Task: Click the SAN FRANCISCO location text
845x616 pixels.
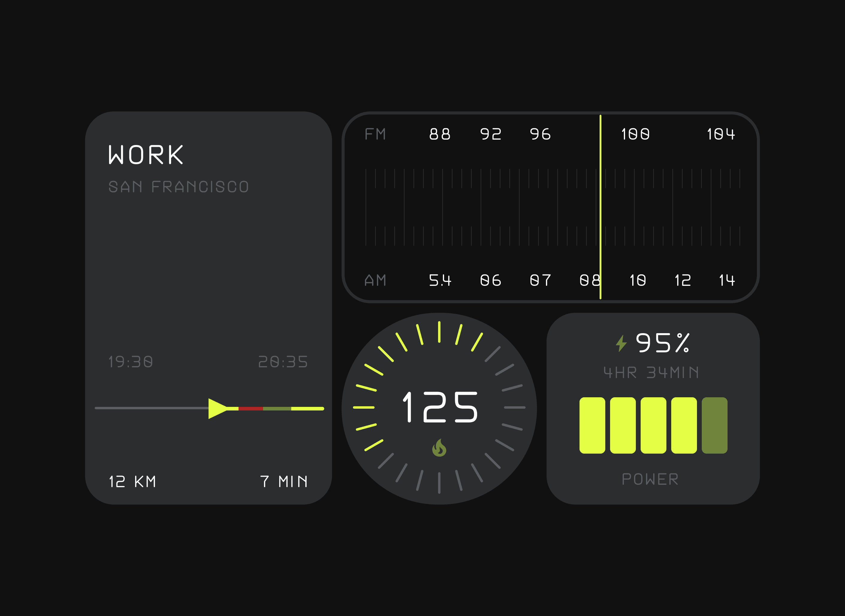Action: pos(179,187)
